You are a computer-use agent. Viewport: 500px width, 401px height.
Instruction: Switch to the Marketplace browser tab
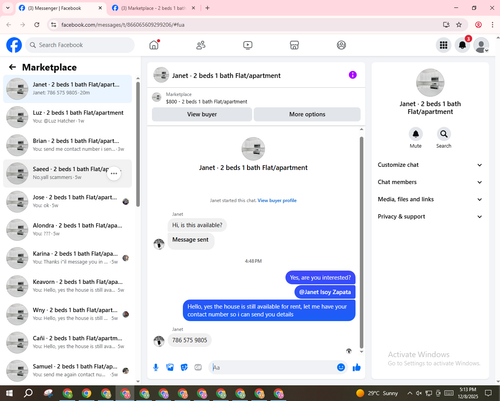tap(152, 8)
